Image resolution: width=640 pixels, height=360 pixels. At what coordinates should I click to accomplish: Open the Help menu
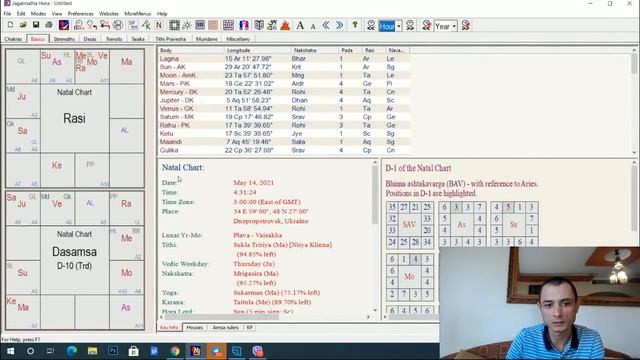tap(162, 13)
